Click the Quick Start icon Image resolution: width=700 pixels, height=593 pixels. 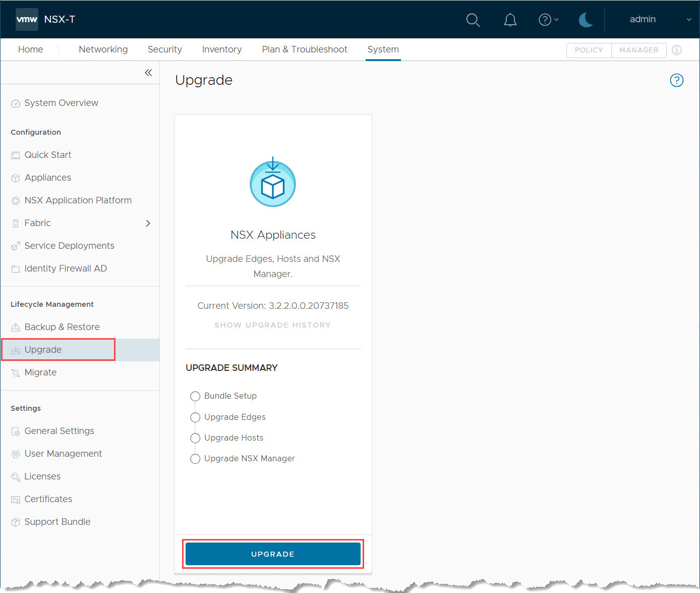[x=16, y=155]
